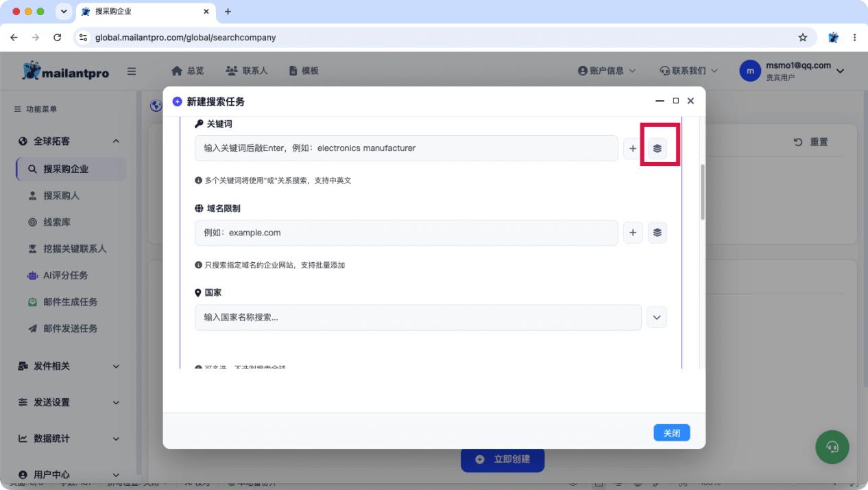
Task: Focus the domain limit input field
Action: point(406,233)
